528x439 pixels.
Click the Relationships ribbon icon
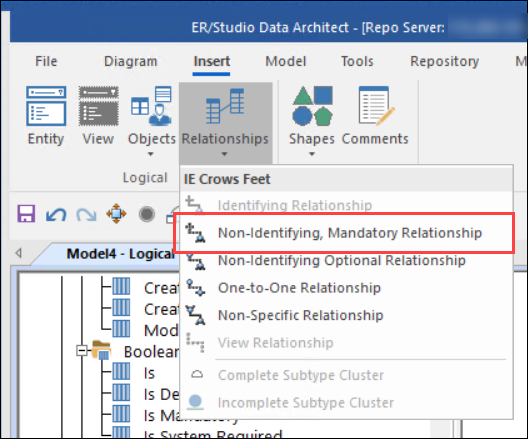(225, 106)
